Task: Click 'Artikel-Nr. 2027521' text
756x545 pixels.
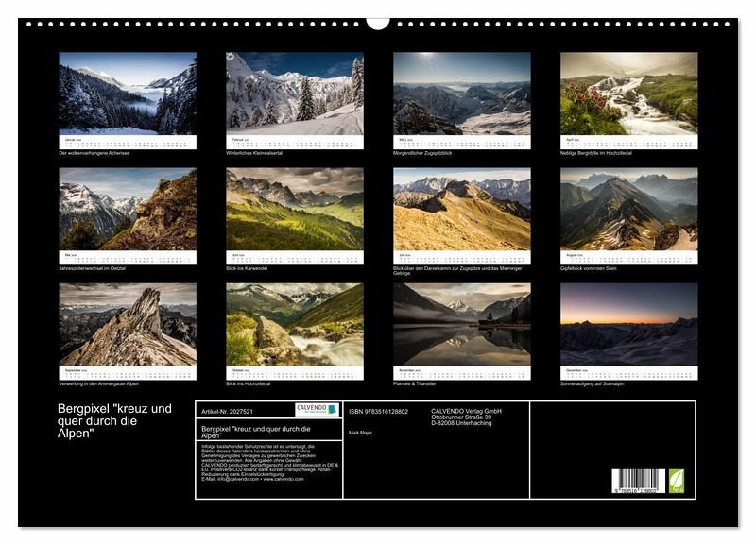Action: [x=227, y=412]
